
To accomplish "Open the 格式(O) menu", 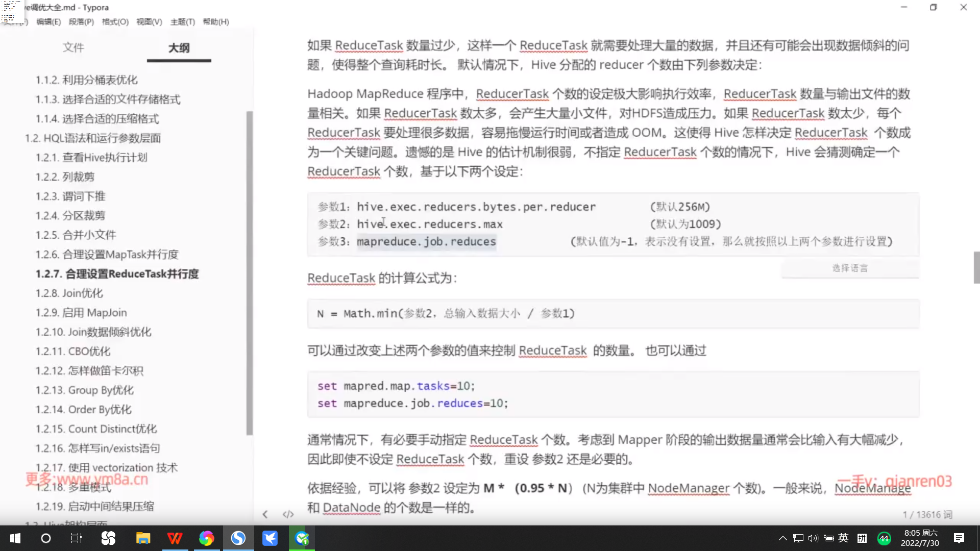I will (x=115, y=22).
